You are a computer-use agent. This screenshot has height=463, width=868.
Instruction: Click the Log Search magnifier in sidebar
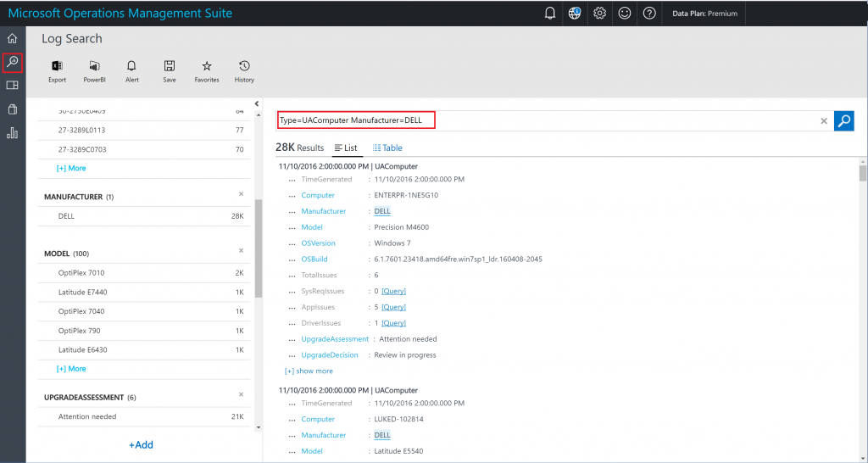[12, 62]
